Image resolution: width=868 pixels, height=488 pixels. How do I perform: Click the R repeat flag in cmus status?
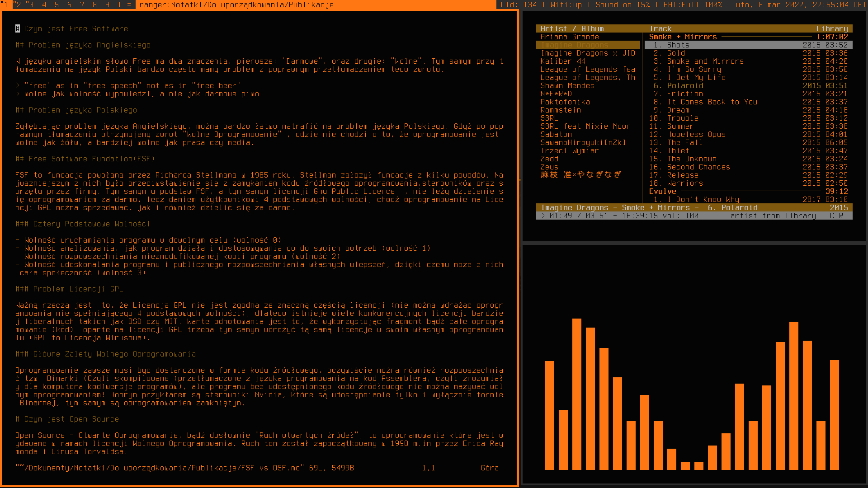point(841,216)
